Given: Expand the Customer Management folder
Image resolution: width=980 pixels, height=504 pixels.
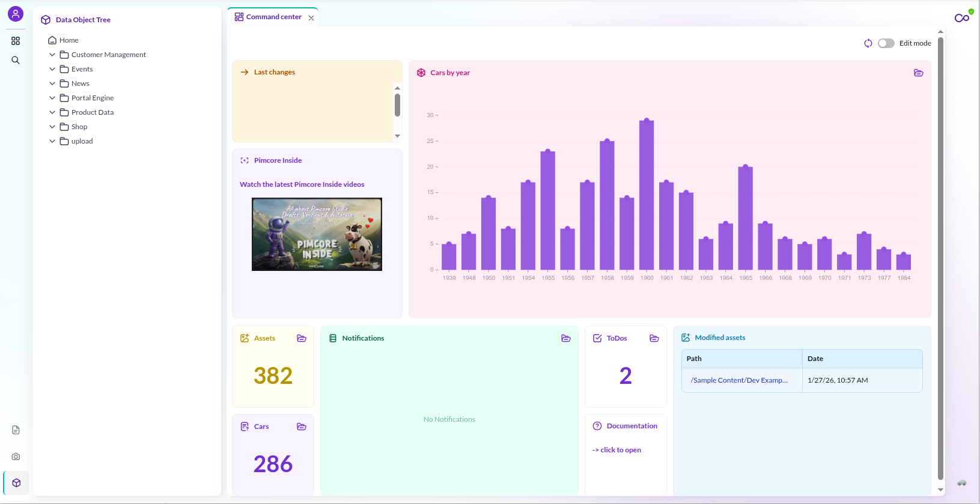Looking at the screenshot, I should 52,55.
